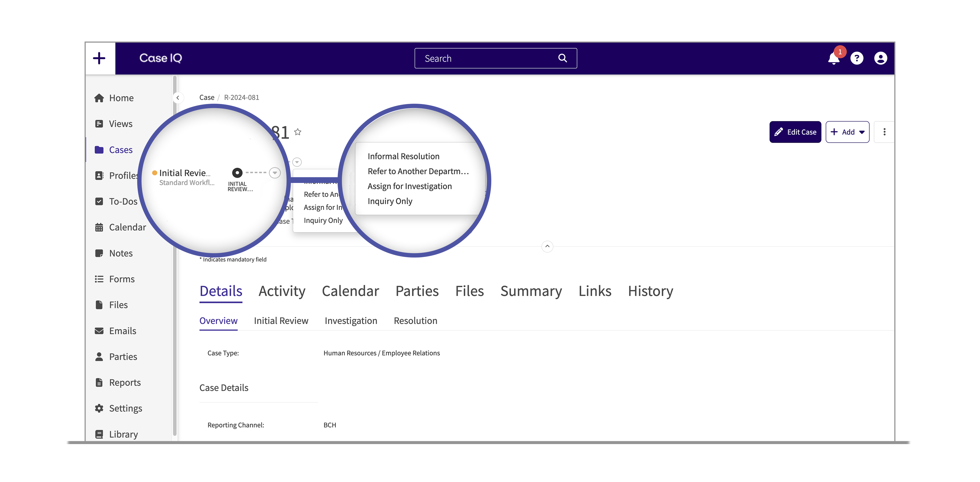Switch to the History tab

pyautogui.click(x=650, y=291)
